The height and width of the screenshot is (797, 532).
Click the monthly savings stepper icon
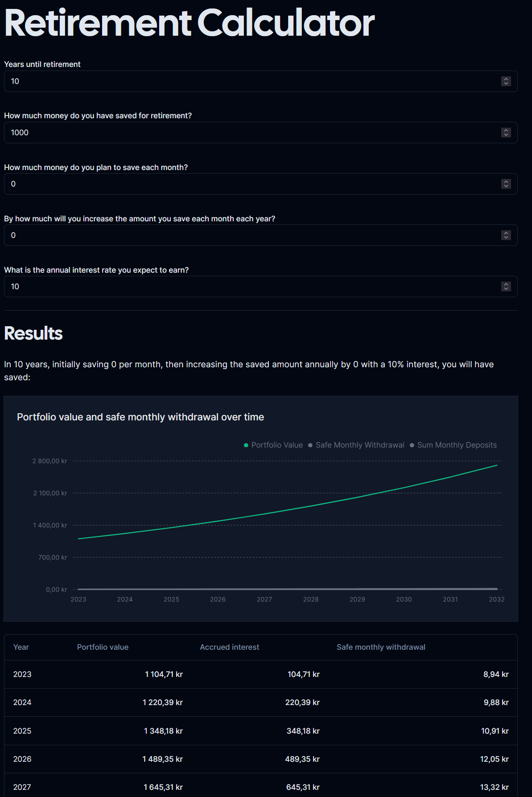click(506, 184)
